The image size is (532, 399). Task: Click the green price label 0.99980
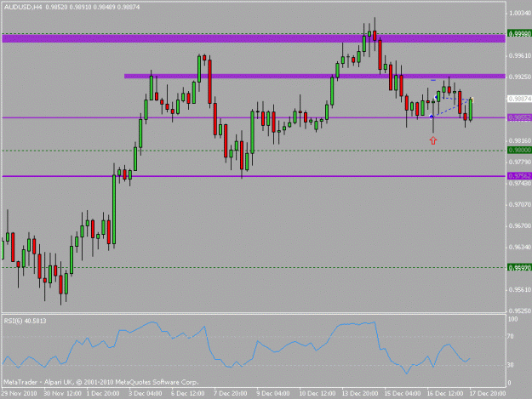pos(519,33)
